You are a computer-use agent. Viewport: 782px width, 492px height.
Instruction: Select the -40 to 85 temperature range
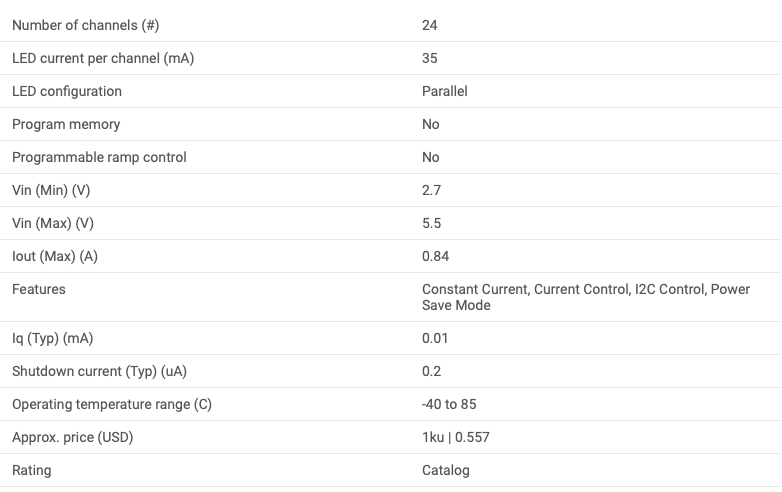449,404
